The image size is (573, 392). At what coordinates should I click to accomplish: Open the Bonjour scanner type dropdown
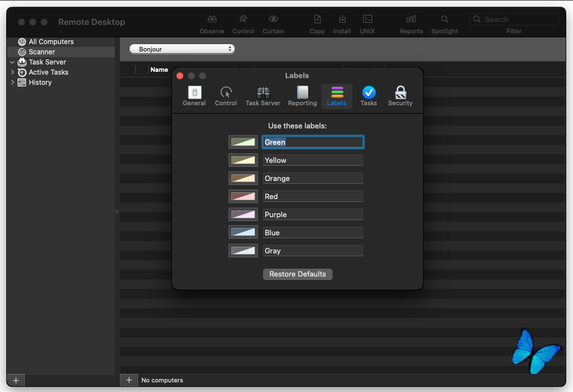(x=182, y=49)
